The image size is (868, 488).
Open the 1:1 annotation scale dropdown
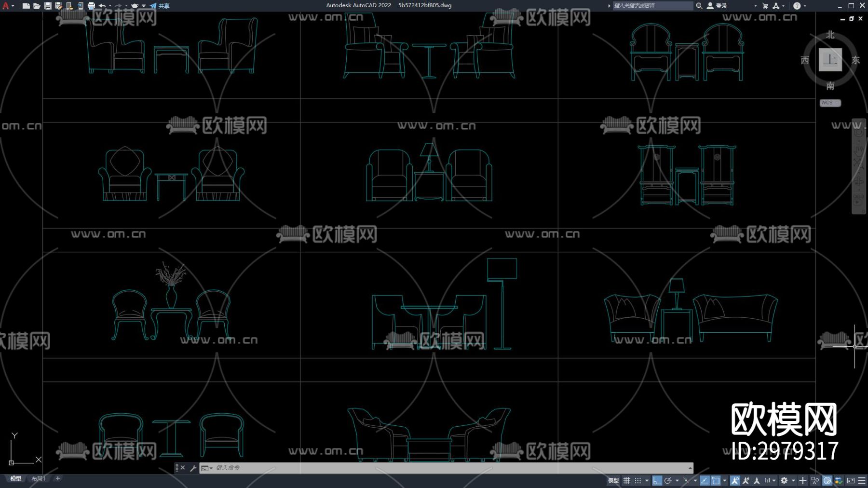tap(770, 480)
